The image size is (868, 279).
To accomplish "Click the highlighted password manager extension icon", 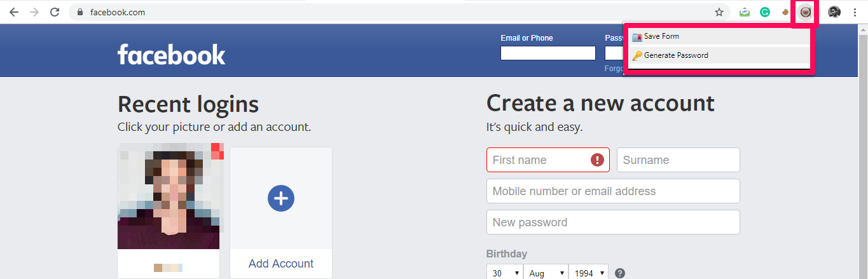I will tap(806, 12).
